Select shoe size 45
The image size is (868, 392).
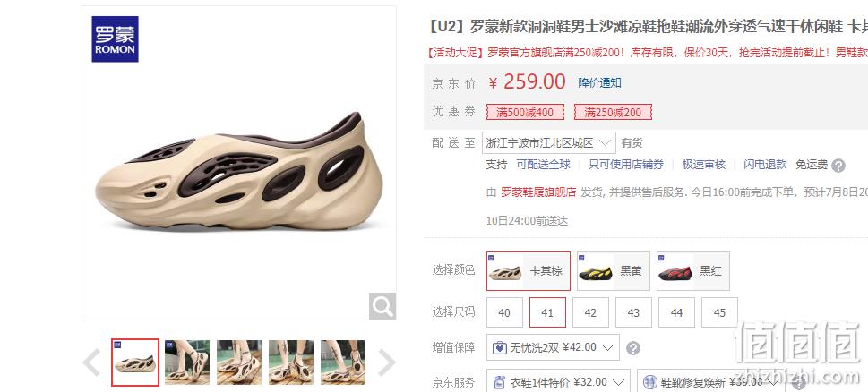pyautogui.click(x=719, y=312)
